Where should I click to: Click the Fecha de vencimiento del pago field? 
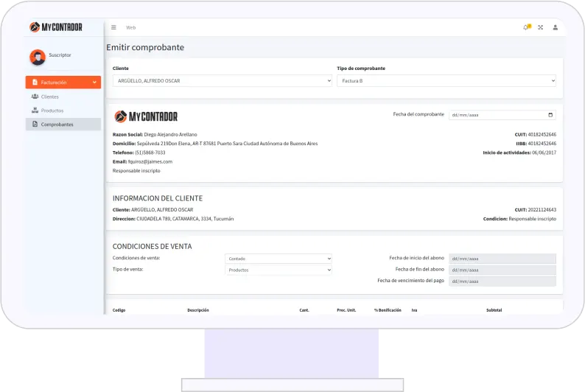[502, 281]
